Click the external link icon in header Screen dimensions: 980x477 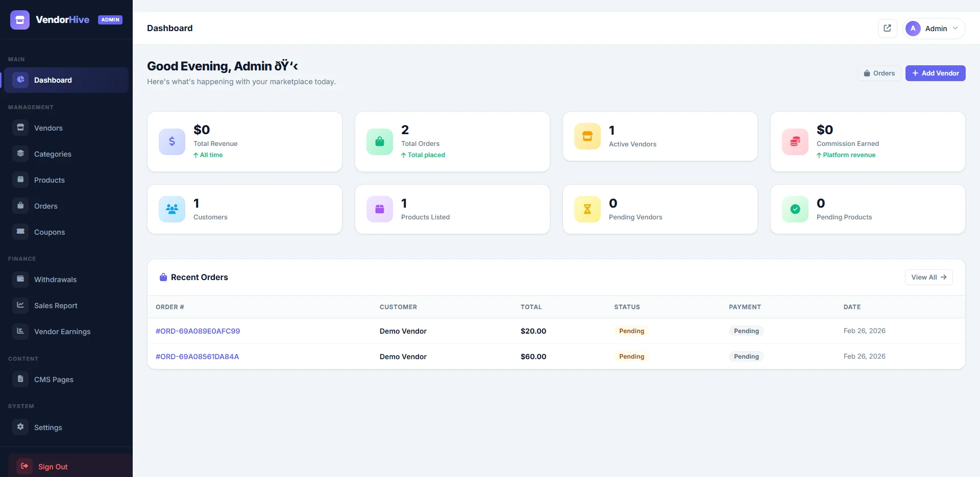tap(887, 28)
